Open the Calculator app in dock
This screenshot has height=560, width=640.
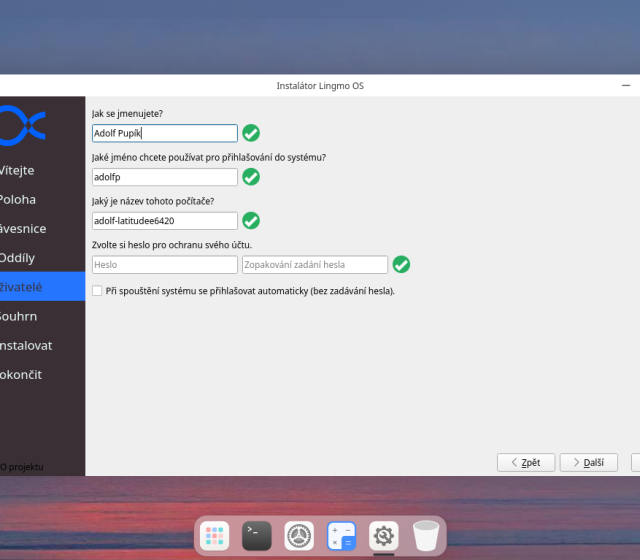(342, 536)
